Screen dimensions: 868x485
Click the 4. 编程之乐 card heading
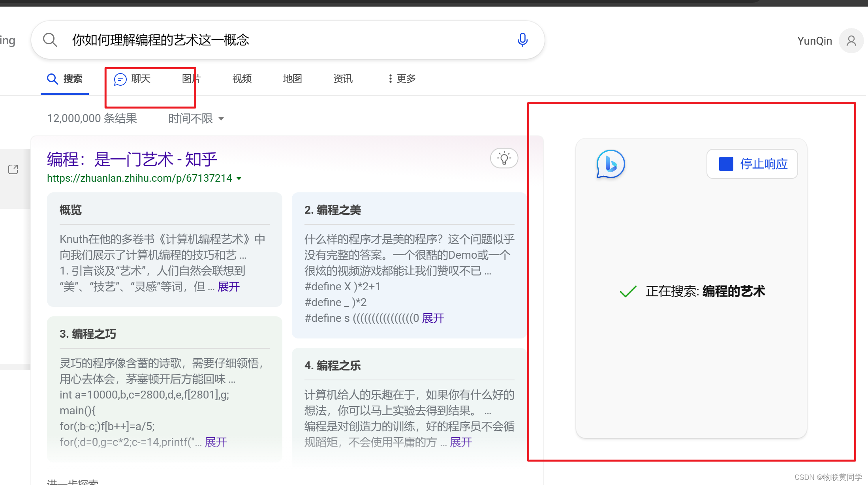click(x=333, y=366)
